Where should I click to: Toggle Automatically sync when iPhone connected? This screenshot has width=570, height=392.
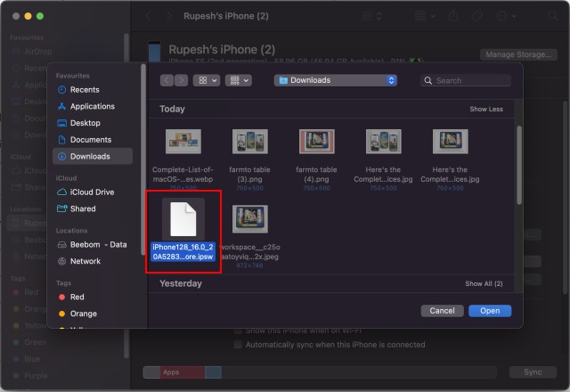238,345
